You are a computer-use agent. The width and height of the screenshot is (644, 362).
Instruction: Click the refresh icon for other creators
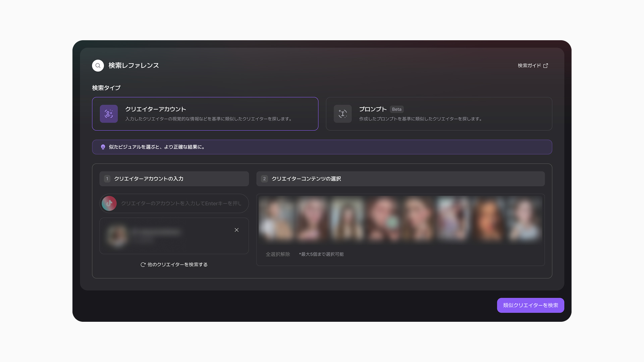point(143,265)
